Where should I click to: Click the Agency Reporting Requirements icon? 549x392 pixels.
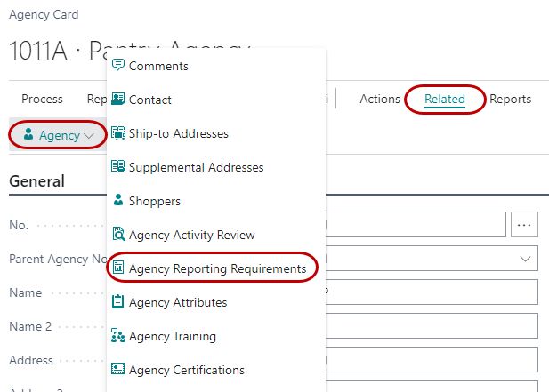coord(117,268)
